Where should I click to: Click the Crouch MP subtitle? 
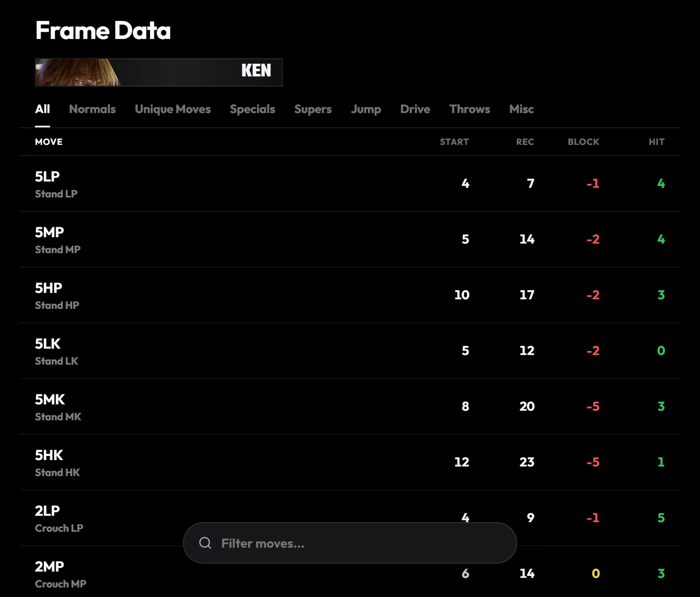point(60,584)
